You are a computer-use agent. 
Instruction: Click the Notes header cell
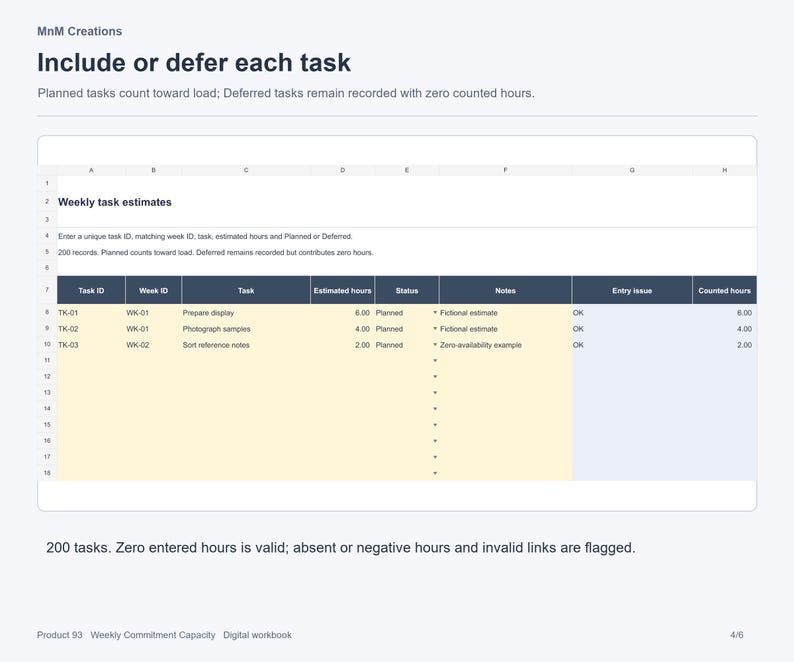[505, 290]
